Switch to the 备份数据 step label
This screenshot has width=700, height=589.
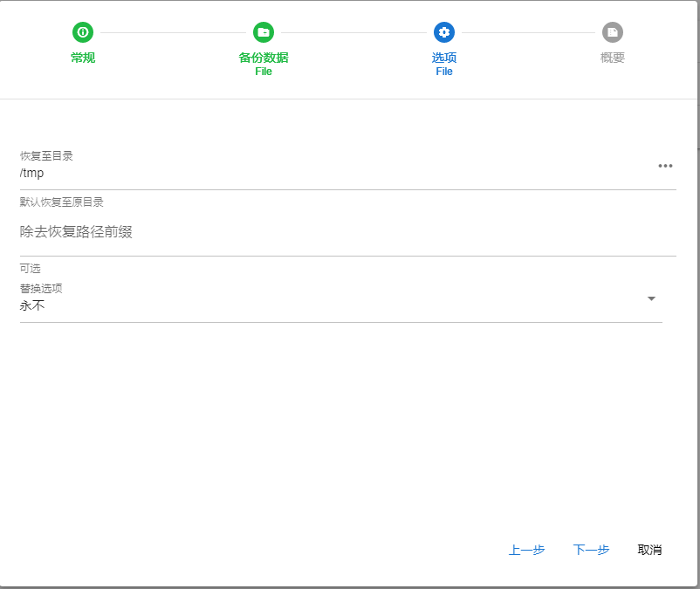[x=264, y=58]
